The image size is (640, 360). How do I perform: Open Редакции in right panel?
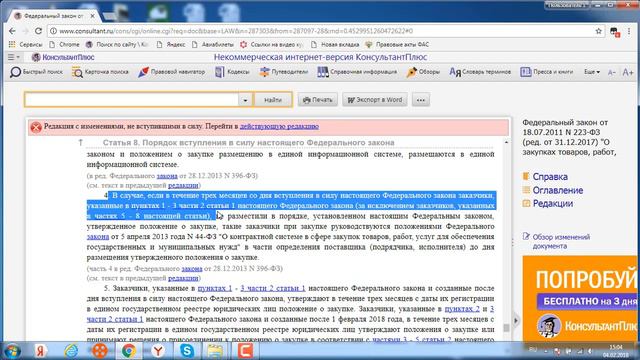coord(553,203)
